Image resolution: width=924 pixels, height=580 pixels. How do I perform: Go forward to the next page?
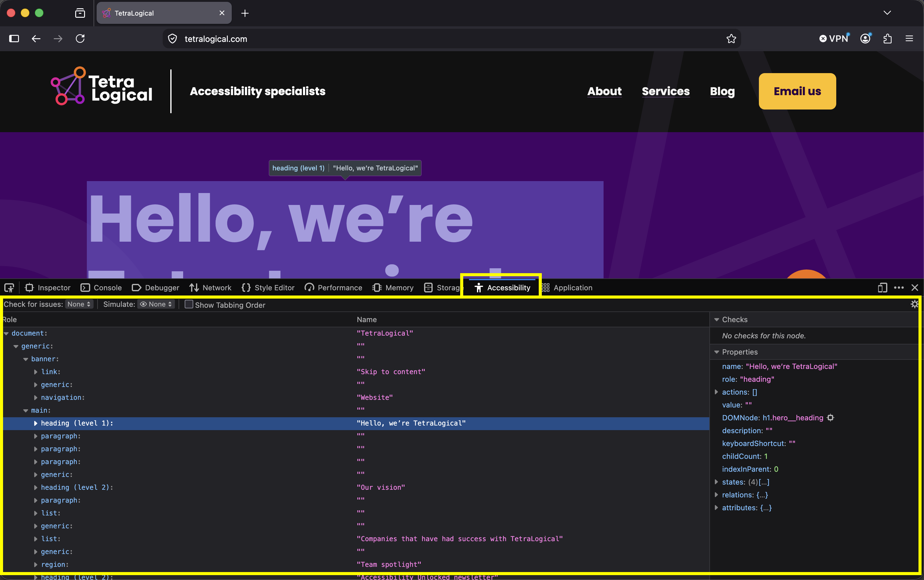tap(58, 38)
